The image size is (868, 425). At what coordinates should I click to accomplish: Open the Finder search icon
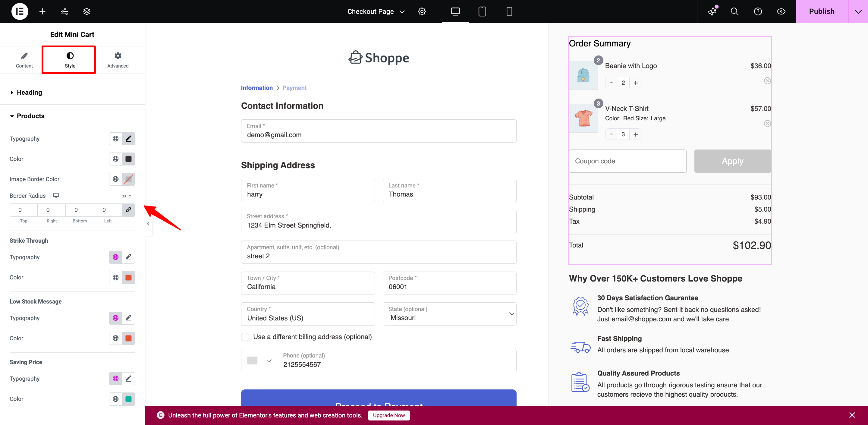[x=734, y=11]
